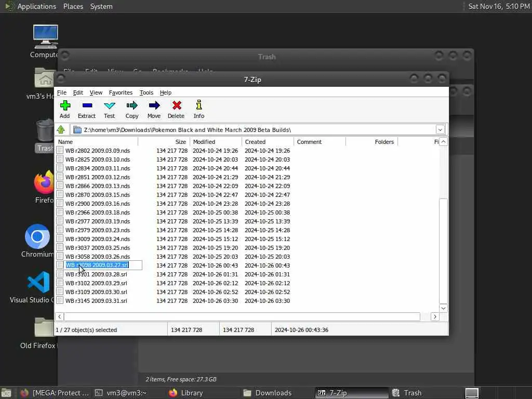Image resolution: width=532 pixels, height=399 pixels.
Task: Open the System menu in the top panel
Action: 101,6
